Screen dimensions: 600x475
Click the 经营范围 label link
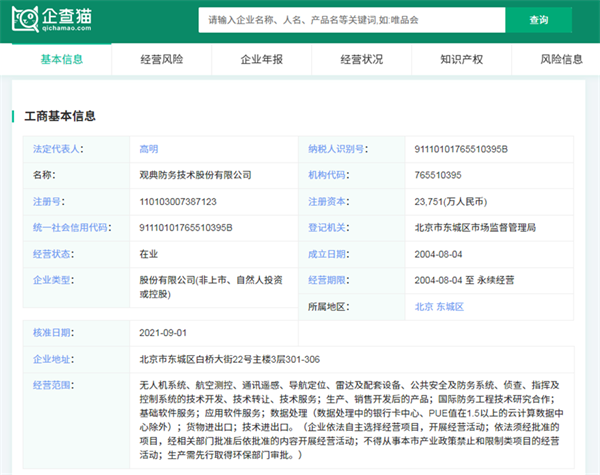tap(51, 385)
